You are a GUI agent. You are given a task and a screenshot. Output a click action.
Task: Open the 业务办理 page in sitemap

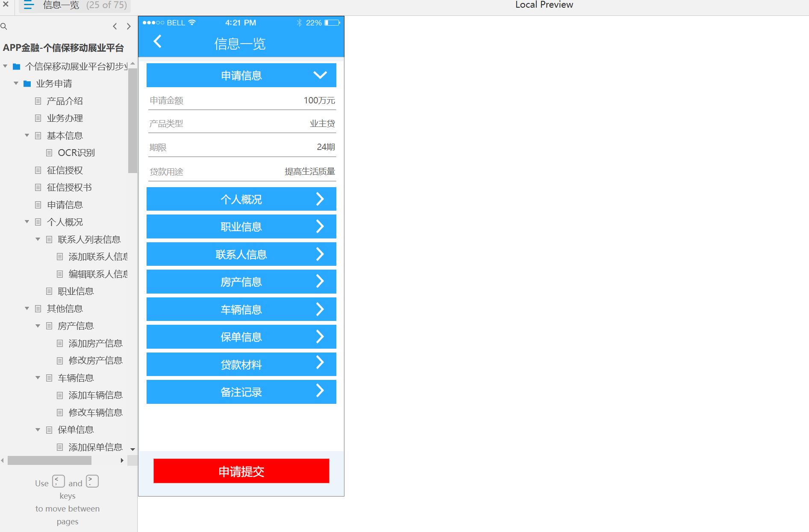coord(65,118)
